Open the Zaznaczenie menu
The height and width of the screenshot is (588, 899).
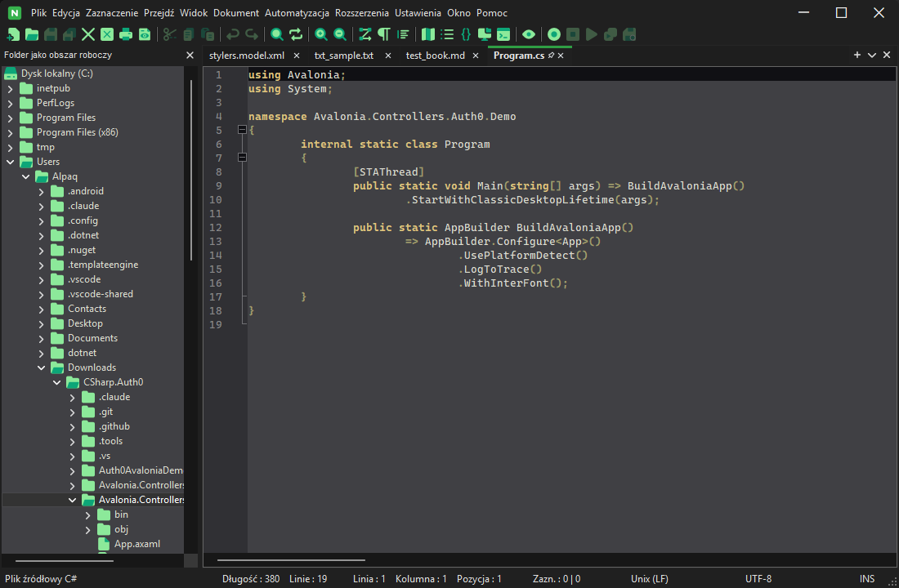pyautogui.click(x=112, y=12)
